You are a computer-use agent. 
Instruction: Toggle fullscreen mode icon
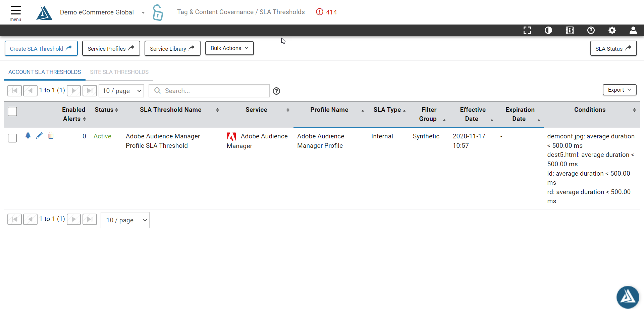pyautogui.click(x=527, y=30)
